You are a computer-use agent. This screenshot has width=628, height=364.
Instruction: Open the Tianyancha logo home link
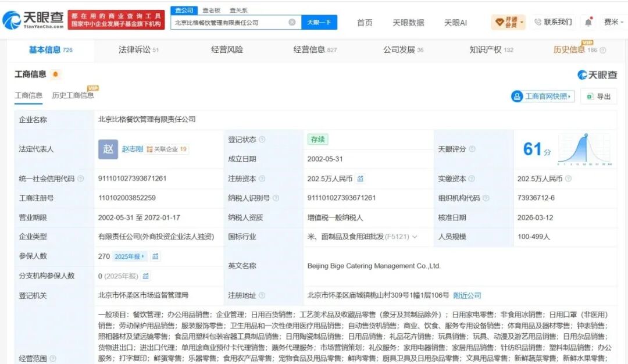point(33,20)
